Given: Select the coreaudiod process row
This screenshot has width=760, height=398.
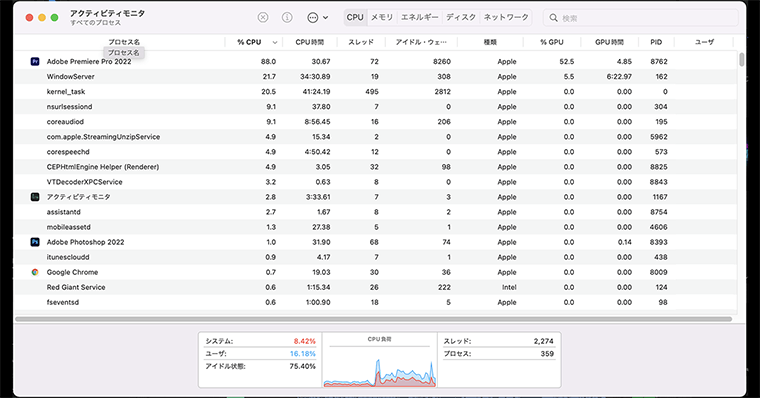Looking at the screenshot, I should click(376, 122).
